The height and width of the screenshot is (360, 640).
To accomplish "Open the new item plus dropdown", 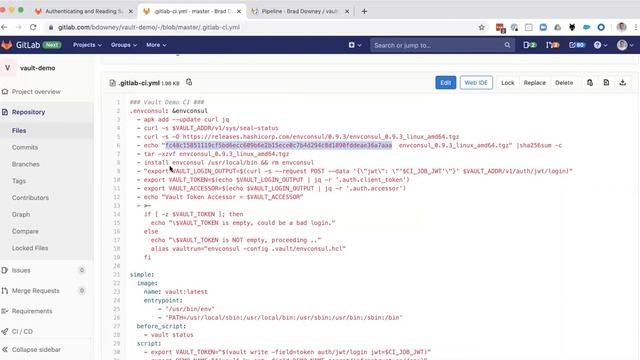I will pos(355,45).
